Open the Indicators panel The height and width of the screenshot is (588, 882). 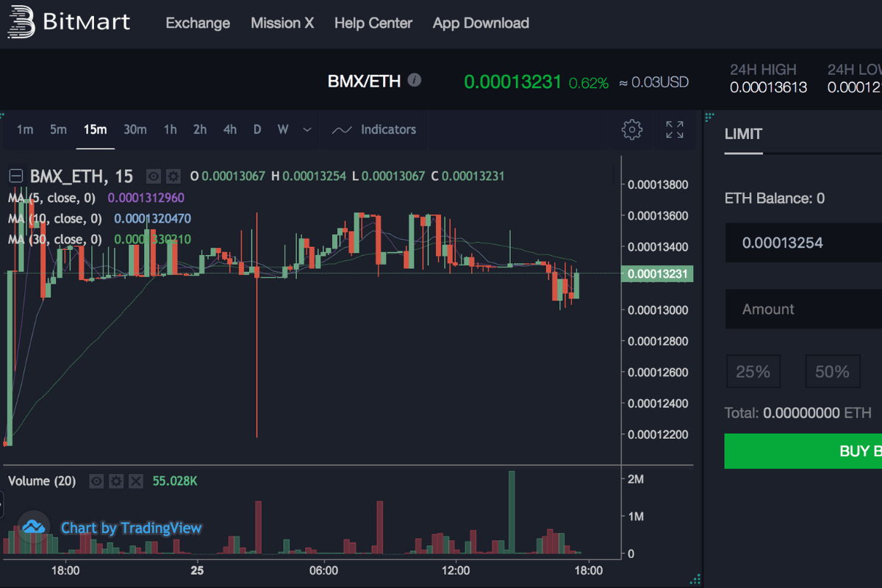click(x=374, y=129)
